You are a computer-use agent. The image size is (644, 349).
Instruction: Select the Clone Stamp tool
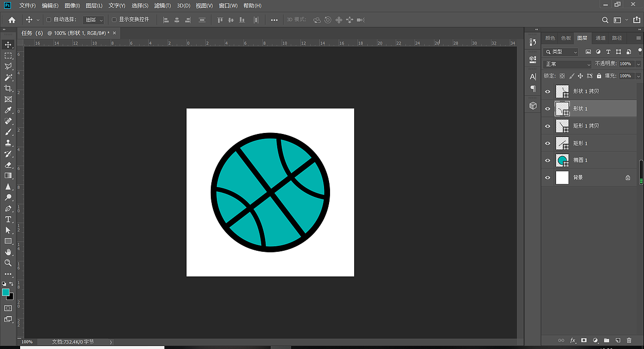pos(8,143)
